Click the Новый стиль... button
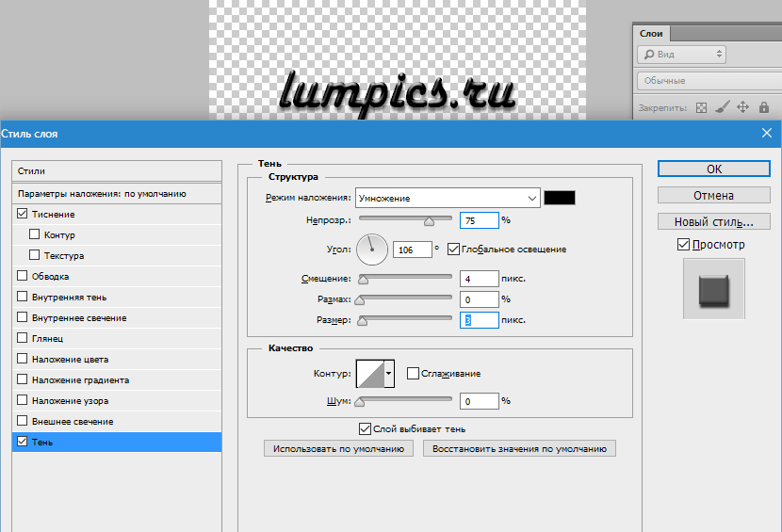The height and width of the screenshot is (532, 782). pos(713,221)
